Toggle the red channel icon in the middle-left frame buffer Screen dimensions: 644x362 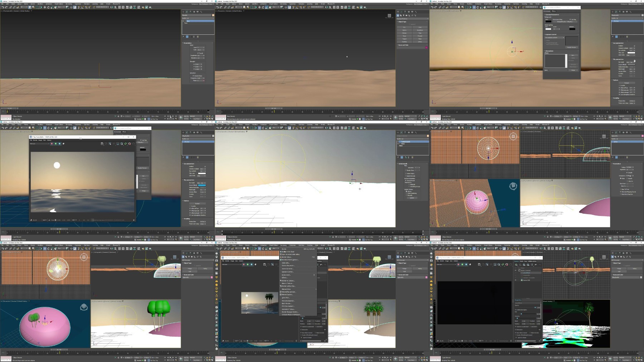(x=52, y=144)
